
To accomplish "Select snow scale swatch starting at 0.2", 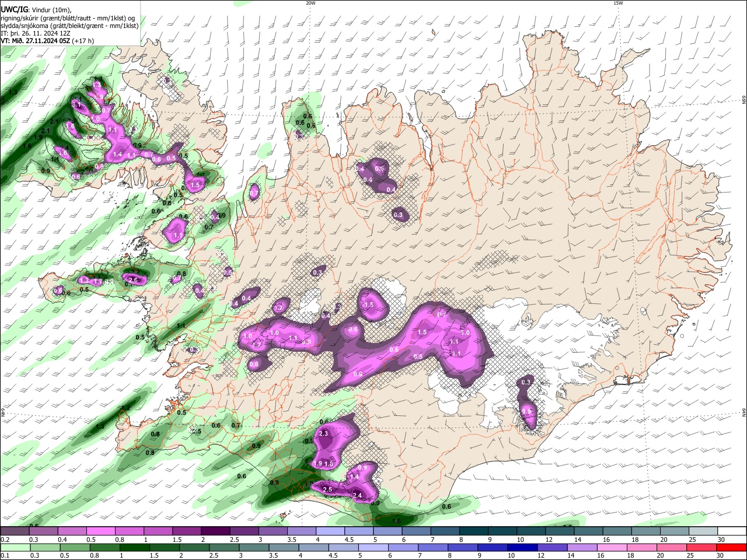I will point(15,531).
